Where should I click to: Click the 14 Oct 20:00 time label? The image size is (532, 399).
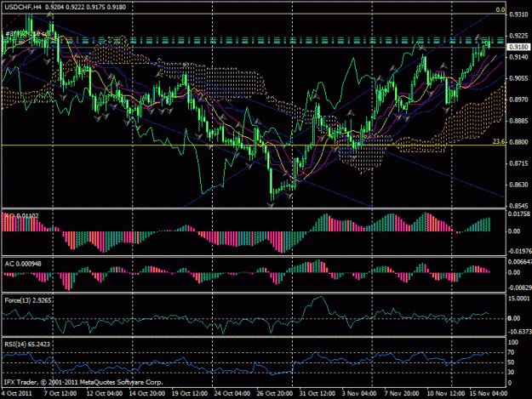(x=147, y=394)
